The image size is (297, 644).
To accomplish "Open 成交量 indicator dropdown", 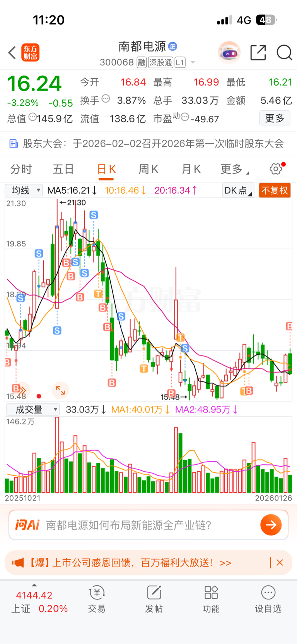I will click(x=32, y=409).
